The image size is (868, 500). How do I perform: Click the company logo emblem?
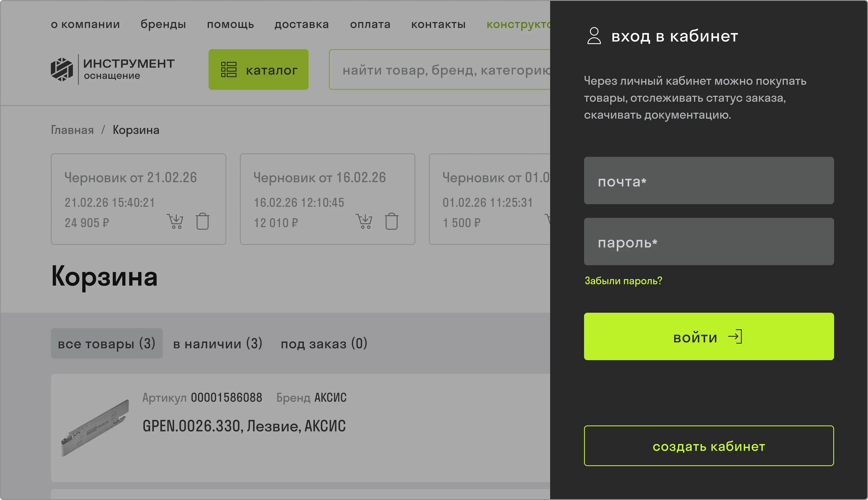pyautogui.click(x=62, y=69)
